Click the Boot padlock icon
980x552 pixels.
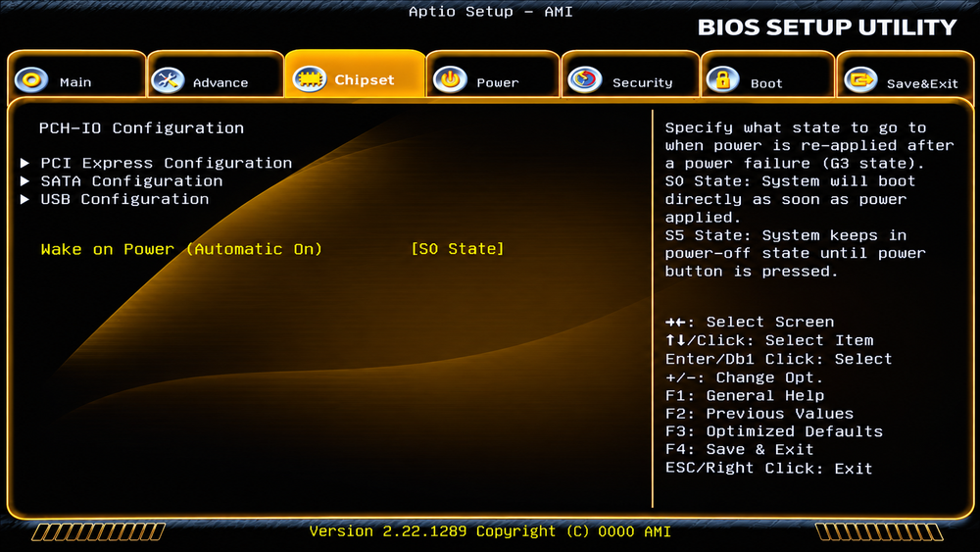pyautogui.click(x=722, y=80)
